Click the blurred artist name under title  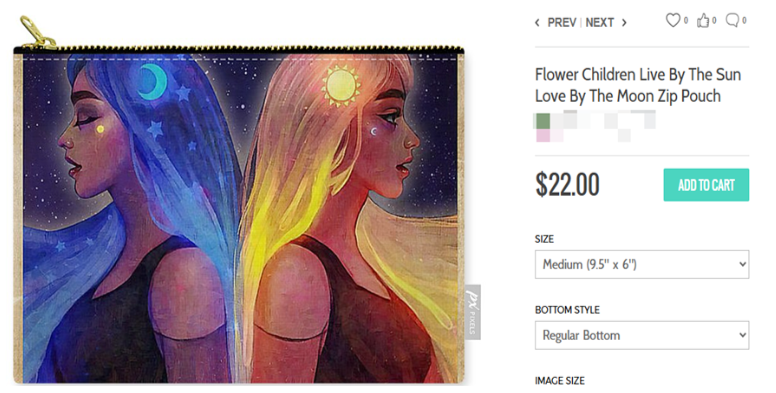[x=595, y=127]
